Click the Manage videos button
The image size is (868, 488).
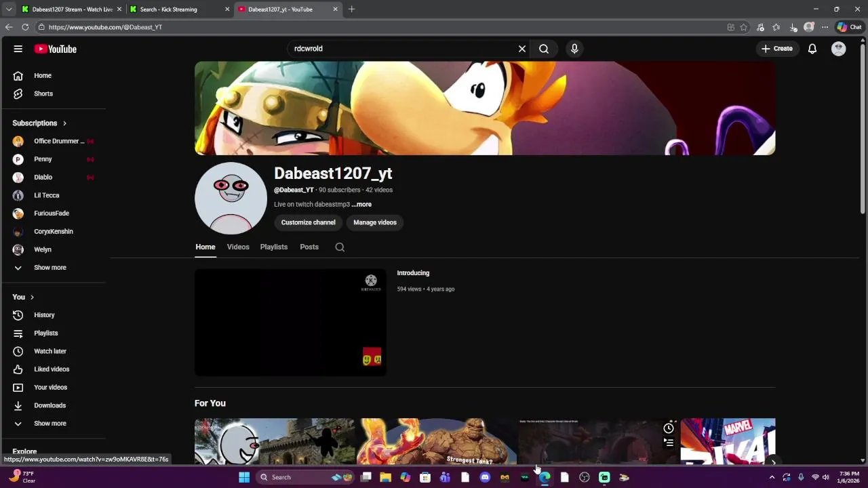coord(375,222)
